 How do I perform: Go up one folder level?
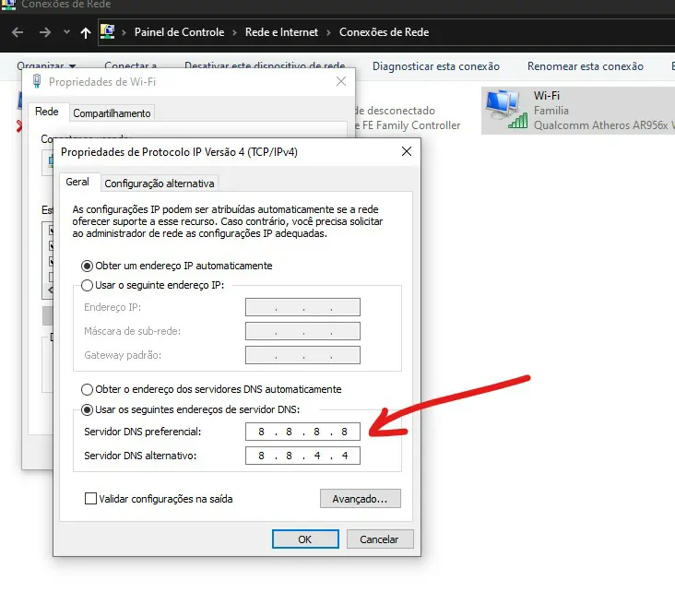coord(85,32)
